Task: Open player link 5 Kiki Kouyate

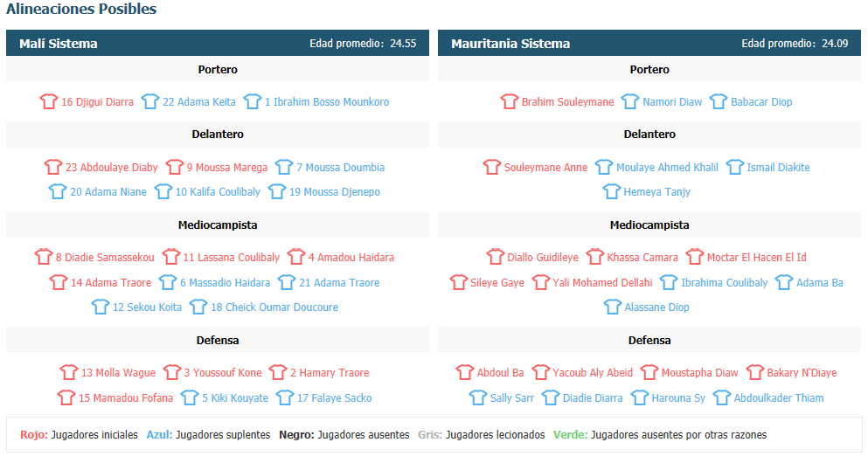Action: [x=235, y=397]
